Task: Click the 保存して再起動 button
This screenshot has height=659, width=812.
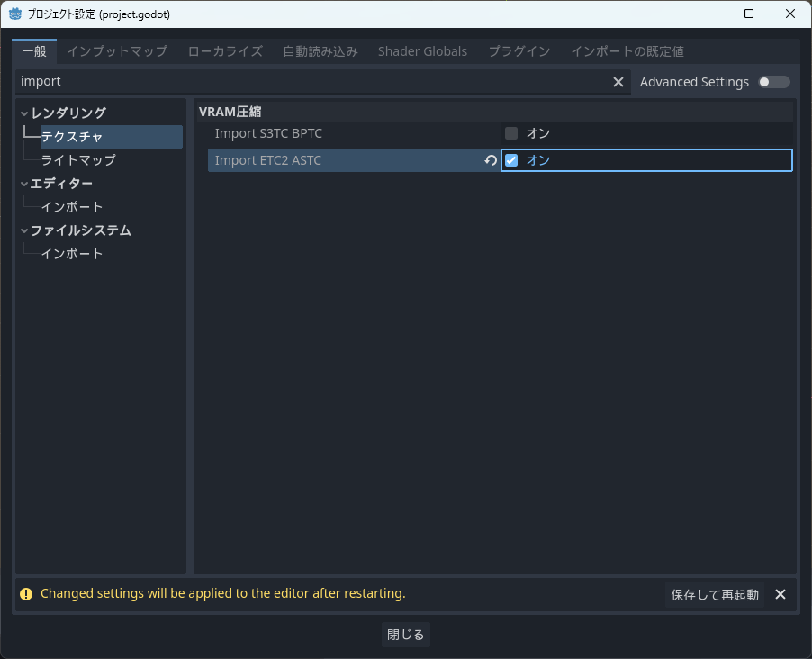Action: pyautogui.click(x=715, y=595)
